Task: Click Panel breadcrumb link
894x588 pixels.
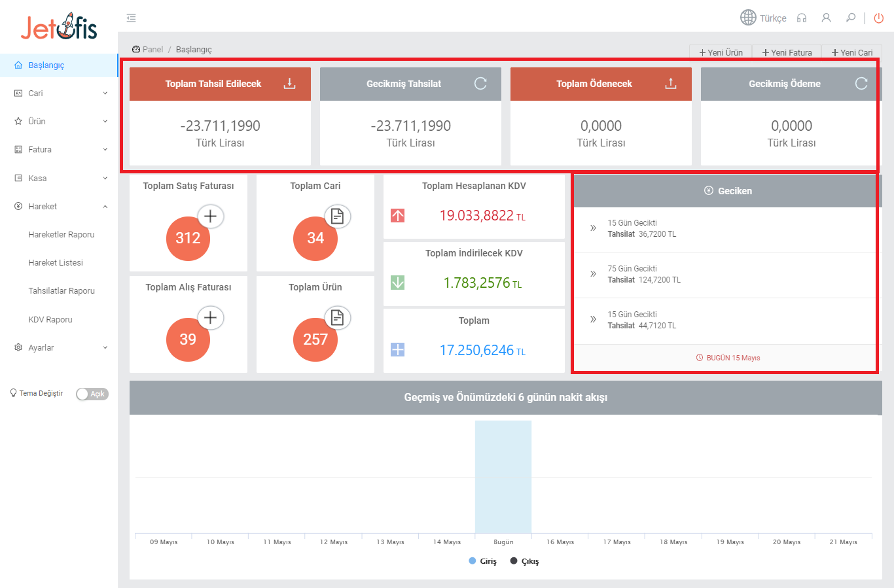Action: point(152,50)
